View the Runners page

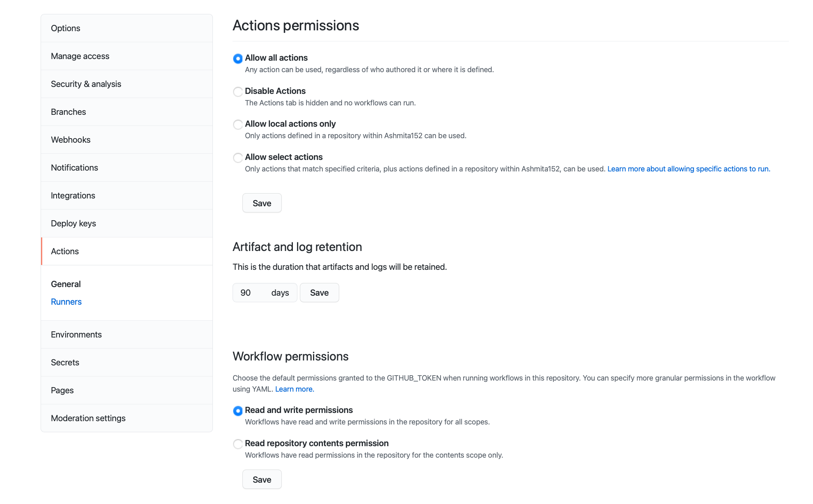click(x=66, y=301)
